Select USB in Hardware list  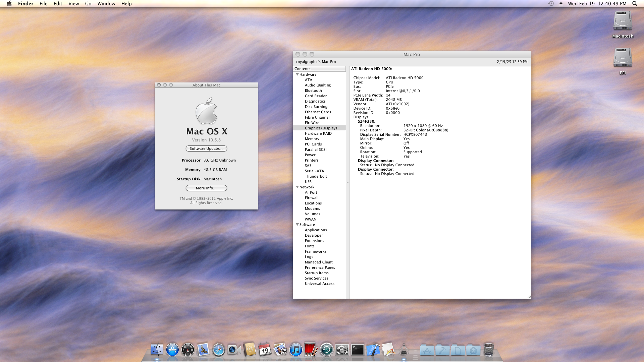[319, 182]
